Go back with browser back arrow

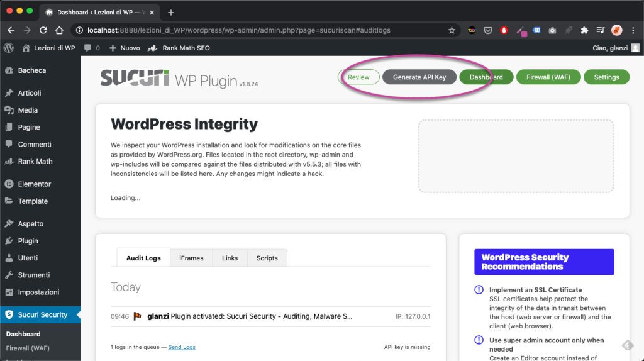pyautogui.click(x=11, y=30)
